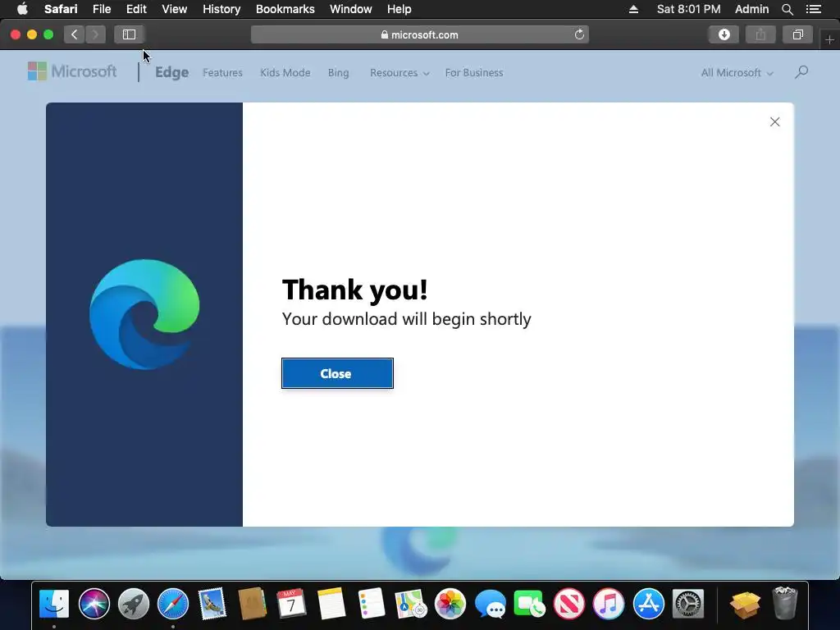Go to the Edge home link
The image size is (840, 630).
pos(172,72)
